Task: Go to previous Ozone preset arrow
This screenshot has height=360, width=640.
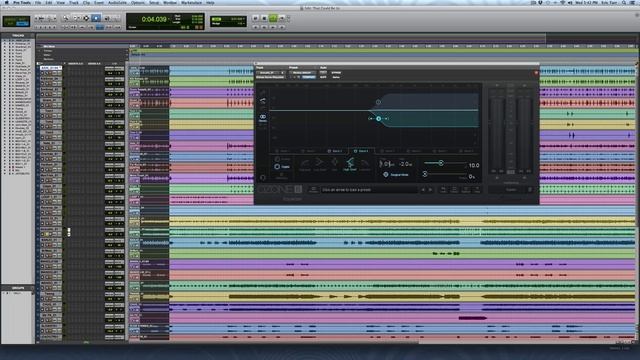Action: click(x=423, y=190)
